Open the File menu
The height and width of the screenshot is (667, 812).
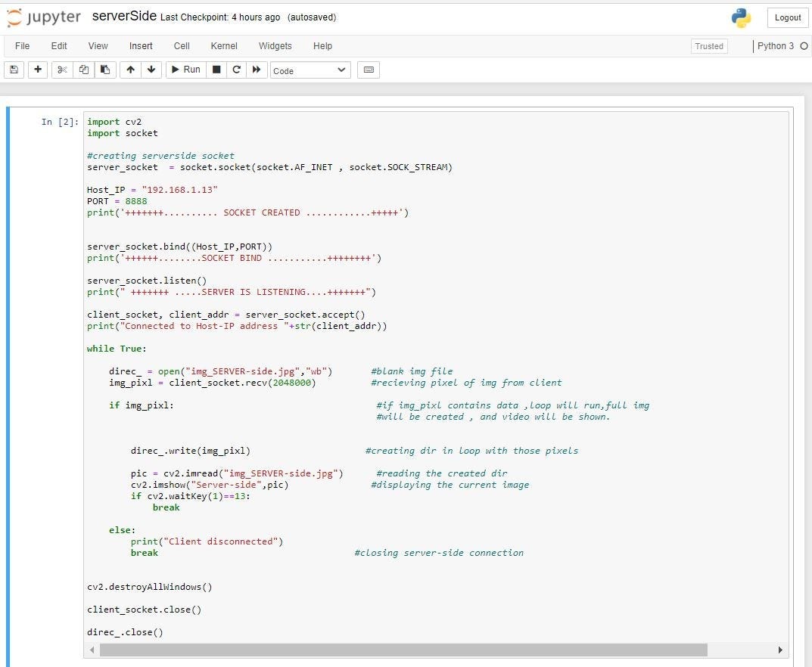pos(22,46)
